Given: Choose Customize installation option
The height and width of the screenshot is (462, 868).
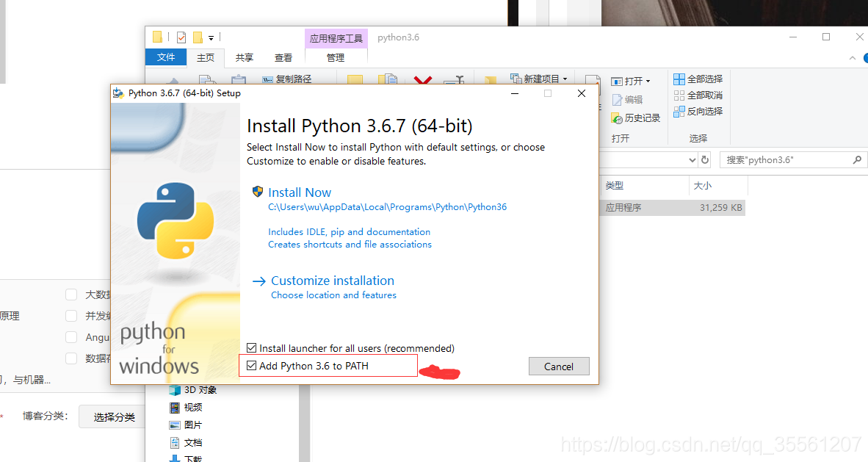Looking at the screenshot, I should pyautogui.click(x=332, y=281).
